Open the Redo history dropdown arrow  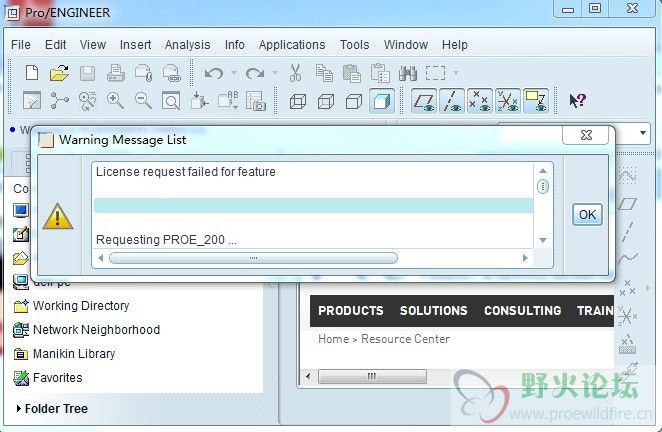pyautogui.click(x=275, y=73)
